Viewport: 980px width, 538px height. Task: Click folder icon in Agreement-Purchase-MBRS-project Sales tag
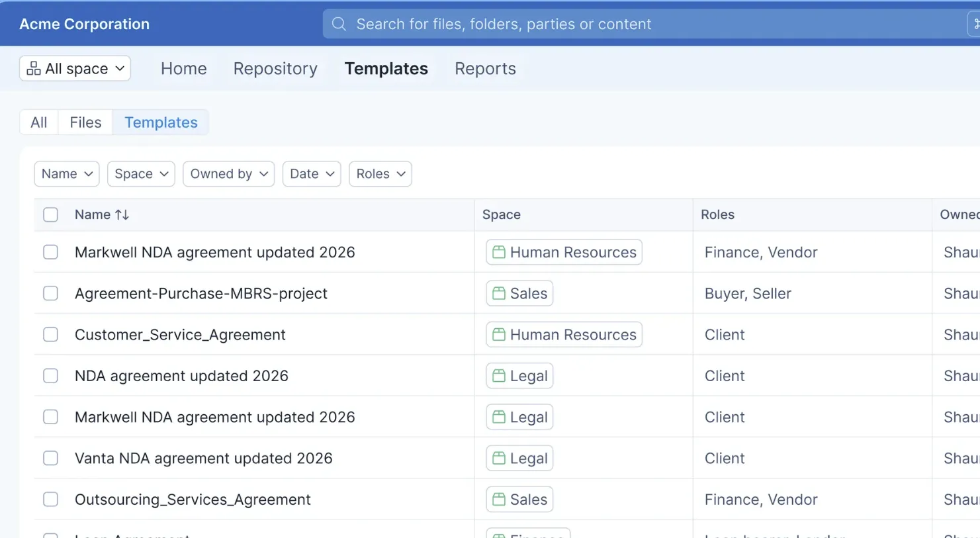point(499,293)
